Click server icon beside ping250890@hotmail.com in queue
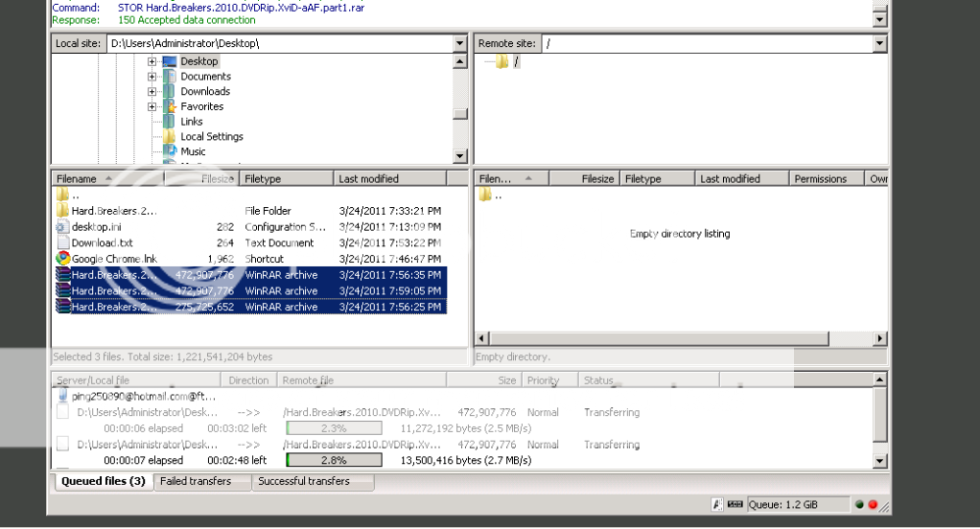The image size is (980, 529). pos(62,396)
